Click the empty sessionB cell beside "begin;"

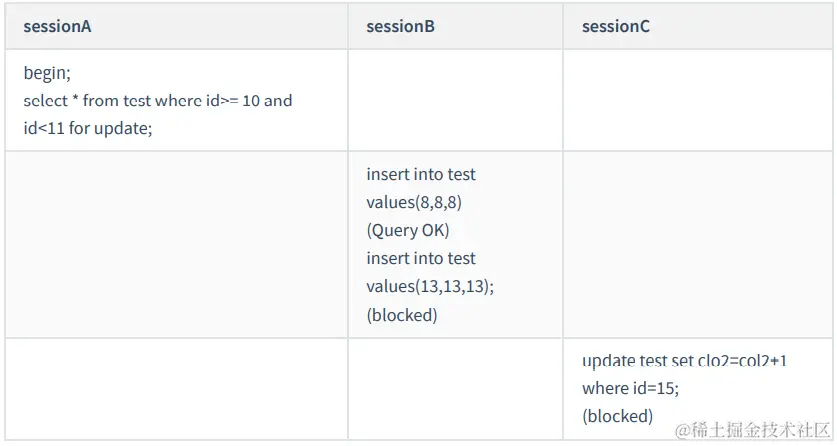(x=455, y=100)
